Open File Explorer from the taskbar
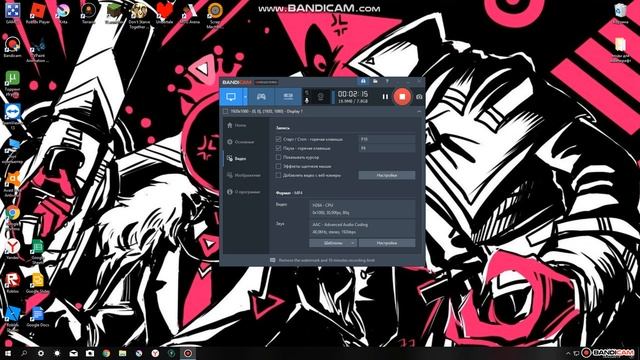640x360 pixels. pyautogui.click(x=122, y=353)
